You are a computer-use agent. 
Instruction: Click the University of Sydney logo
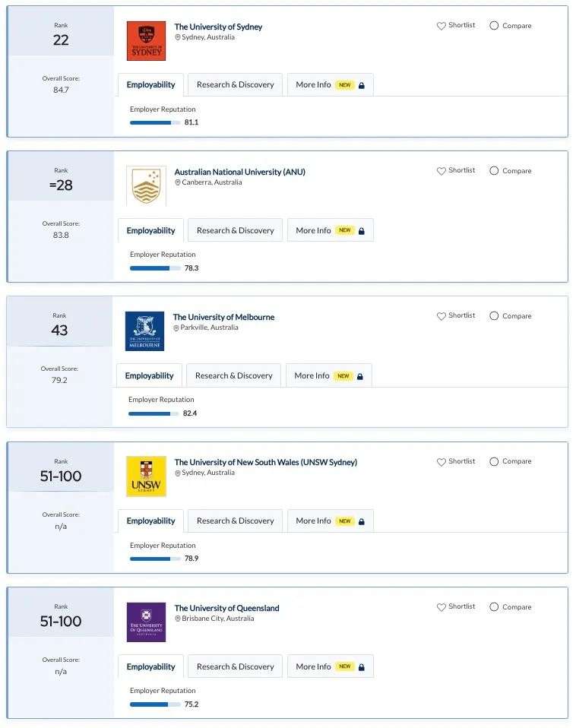tap(146, 41)
